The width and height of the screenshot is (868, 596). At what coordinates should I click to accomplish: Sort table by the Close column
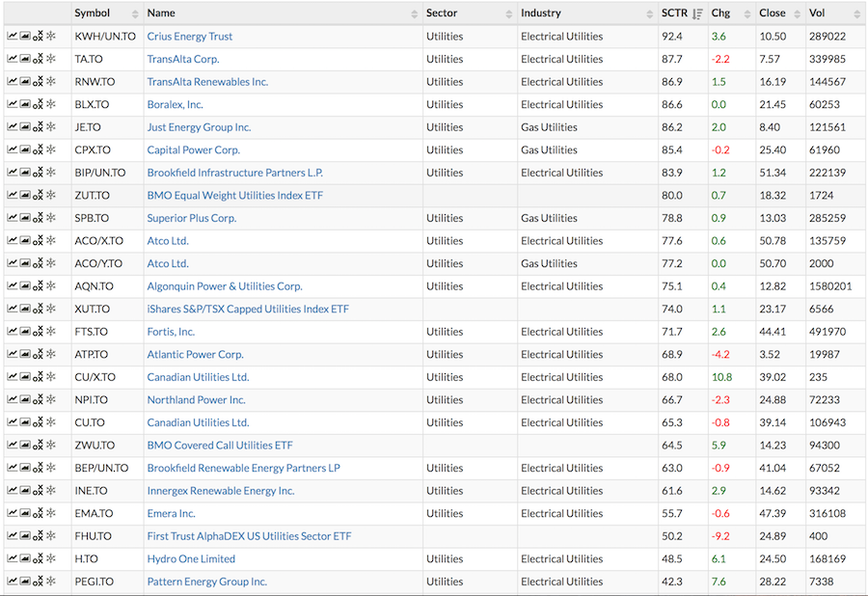coord(780,14)
